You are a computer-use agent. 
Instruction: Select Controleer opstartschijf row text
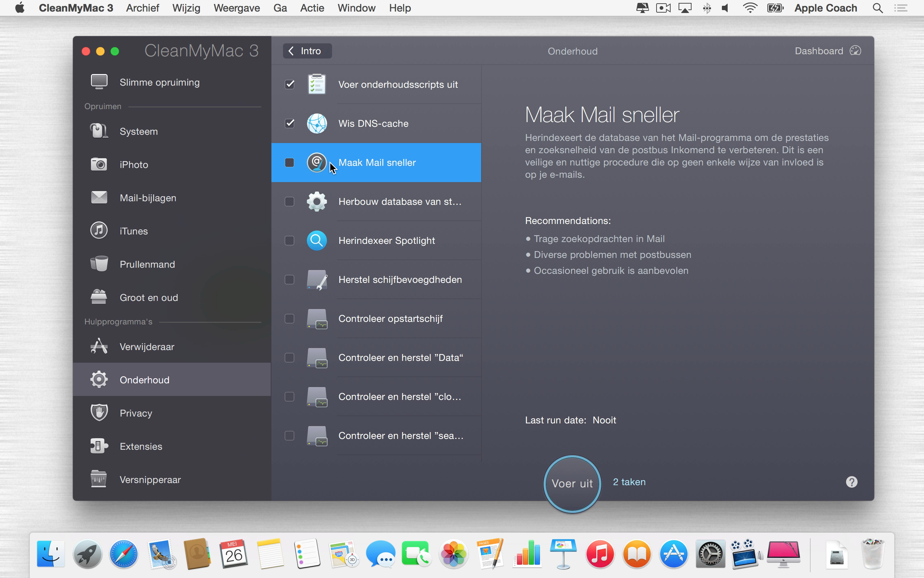[x=390, y=319]
